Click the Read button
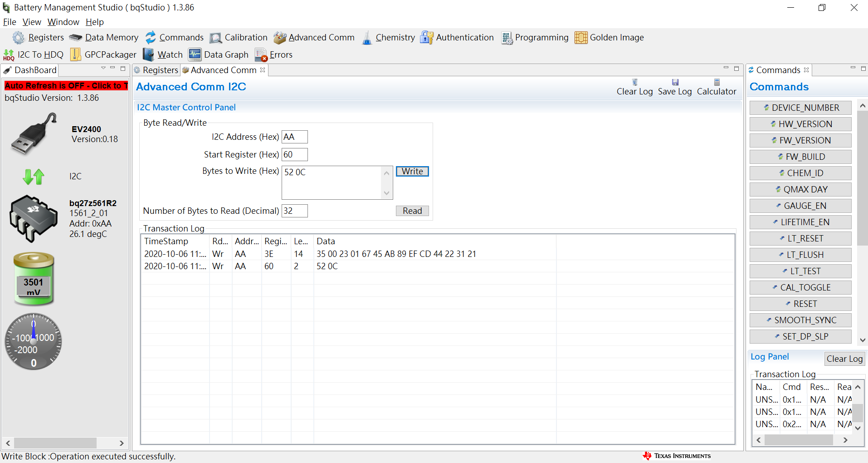The width and height of the screenshot is (868, 463). pos(412,211)
